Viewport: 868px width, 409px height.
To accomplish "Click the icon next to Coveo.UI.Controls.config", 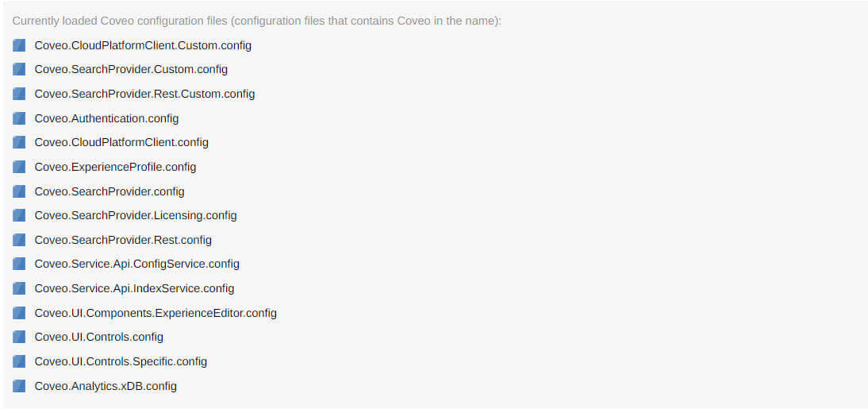I will tap(19, 337).
